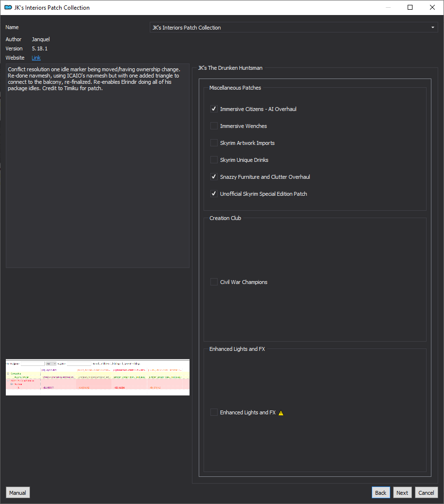This screenshot has width=444, height=504.
Task: Proceed with the Next button
Action: [x=402, y=493]
